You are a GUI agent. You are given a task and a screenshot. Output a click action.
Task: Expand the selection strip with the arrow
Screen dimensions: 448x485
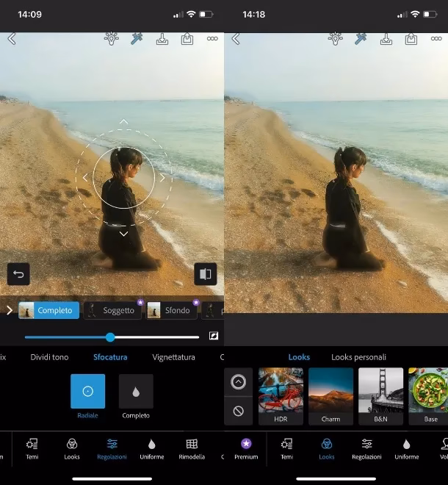click(9, 310)
